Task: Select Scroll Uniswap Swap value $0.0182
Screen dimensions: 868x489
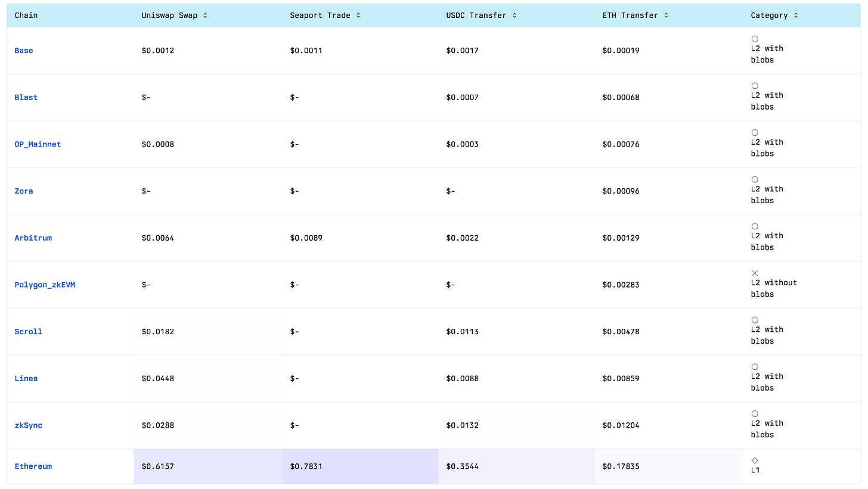Action: point(158,332)
